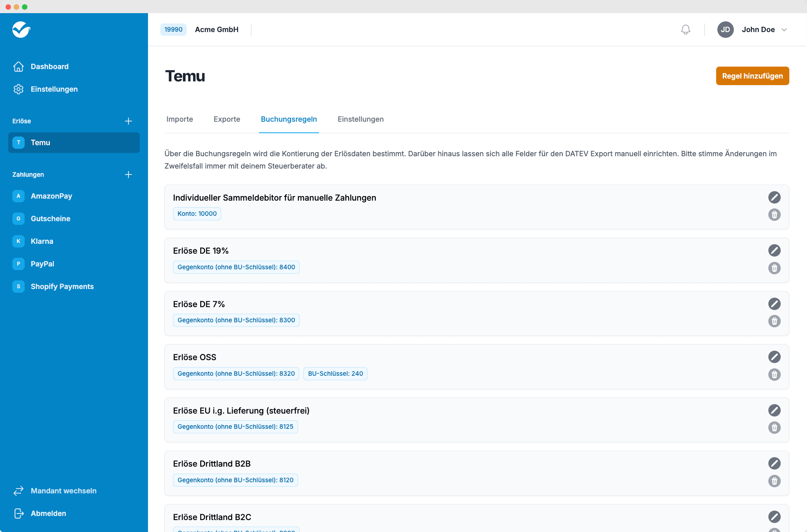The image size is (807, 532).
Task: Edit the Erlöse OSS rule
Action: (774, 357)
